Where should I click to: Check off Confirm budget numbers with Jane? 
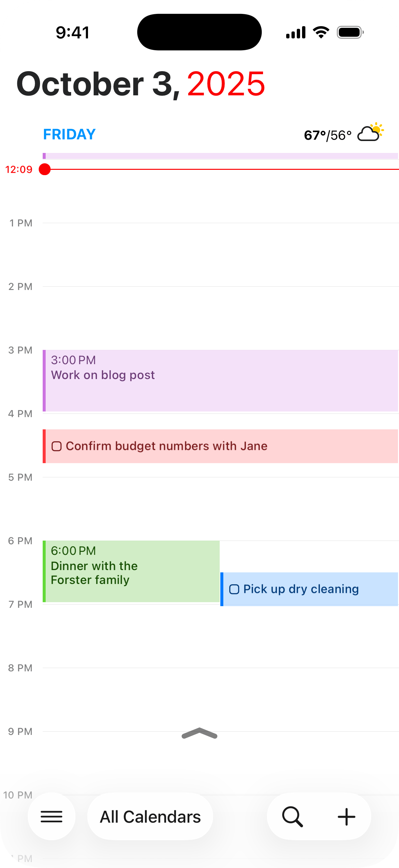(x=57, y=446)
